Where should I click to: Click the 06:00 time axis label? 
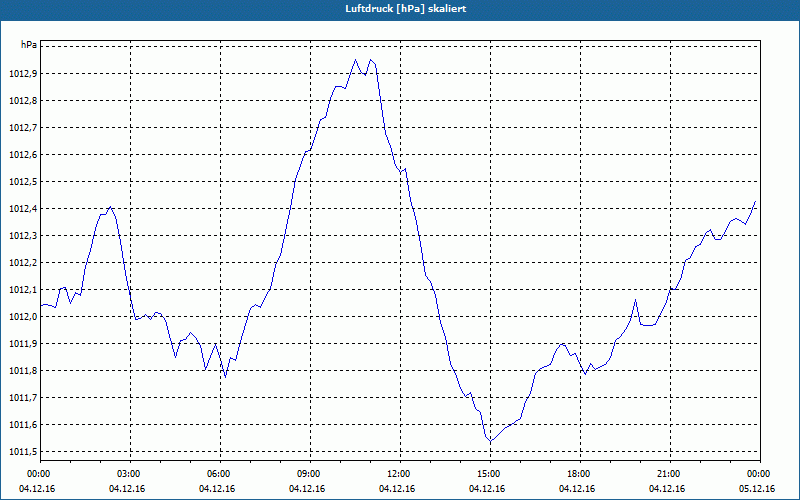tap(220, 474)
